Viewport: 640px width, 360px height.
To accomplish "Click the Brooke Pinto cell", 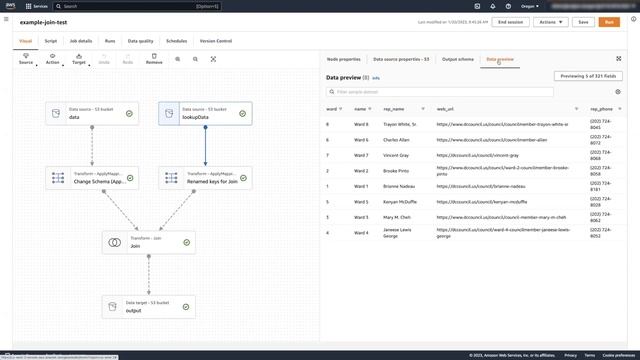I will 396,171.
